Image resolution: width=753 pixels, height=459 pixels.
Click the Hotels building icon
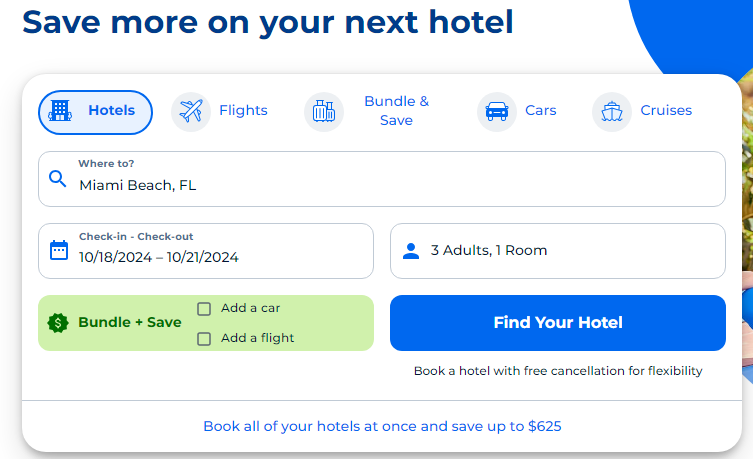coord(60,111)
